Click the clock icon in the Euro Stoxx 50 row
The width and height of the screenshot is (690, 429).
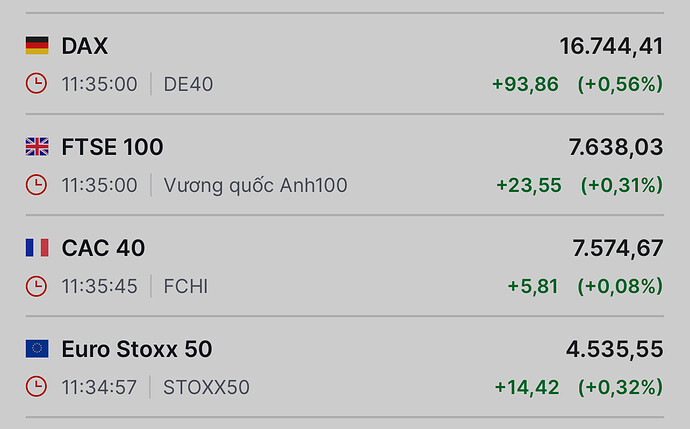tap(36, 387)
